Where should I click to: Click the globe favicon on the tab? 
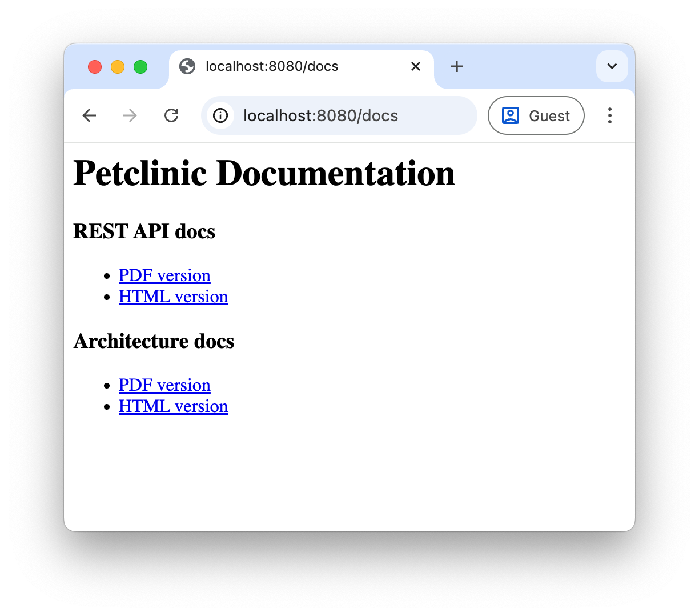coord(187,66)
